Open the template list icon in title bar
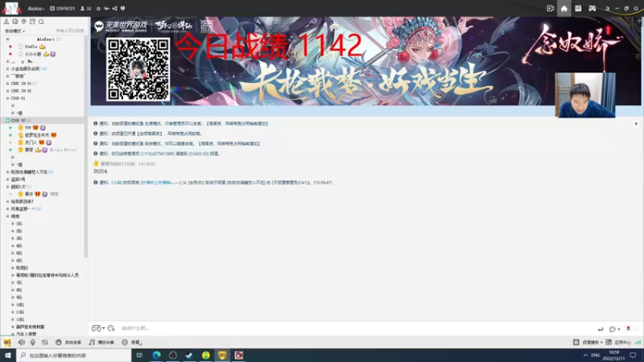Viewport: 644px width, 362px height. (x=578, y=8)
